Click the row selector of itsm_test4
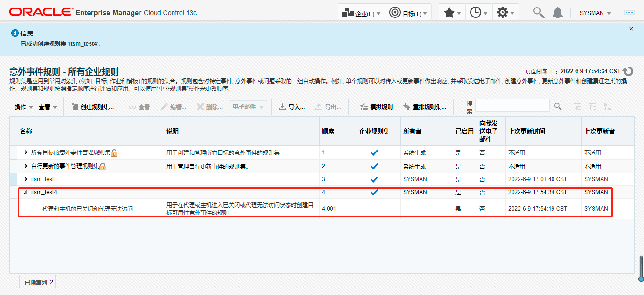 click(14, 192)
